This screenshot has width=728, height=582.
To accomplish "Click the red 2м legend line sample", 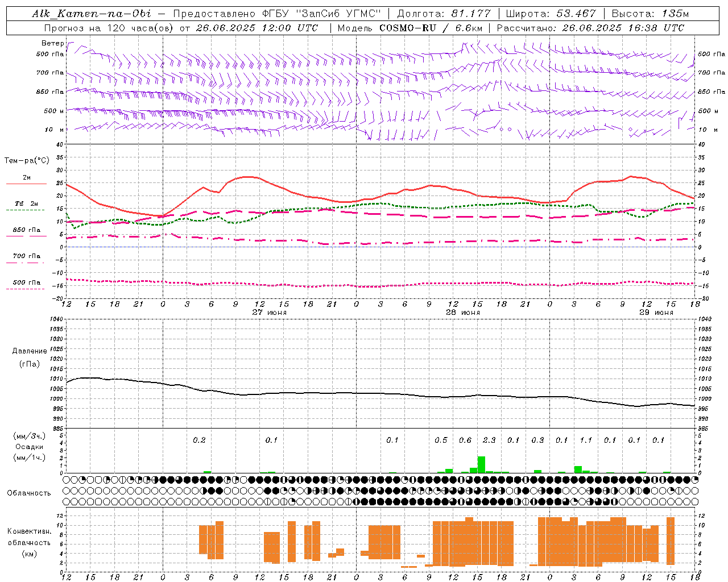I will point(26,184).
